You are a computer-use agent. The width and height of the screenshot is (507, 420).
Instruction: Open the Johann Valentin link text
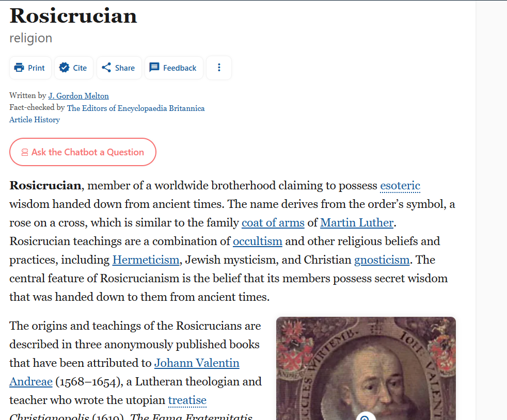[197, 363]
